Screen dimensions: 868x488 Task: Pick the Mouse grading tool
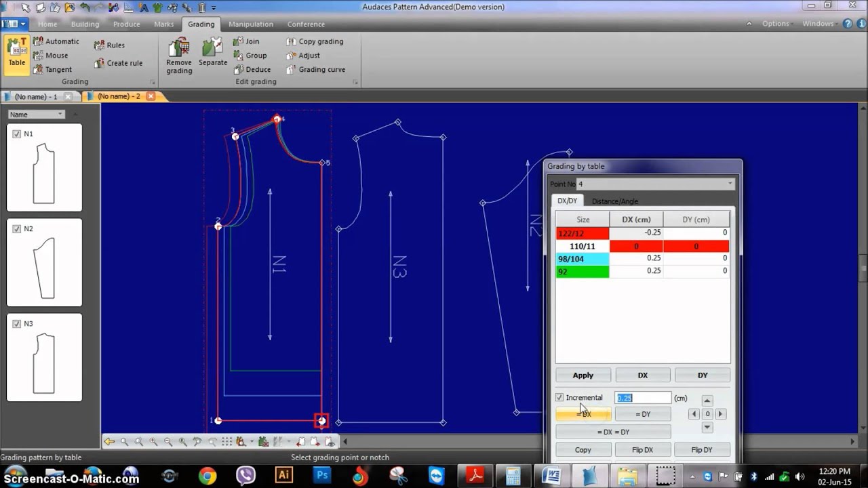pos(51,56)
